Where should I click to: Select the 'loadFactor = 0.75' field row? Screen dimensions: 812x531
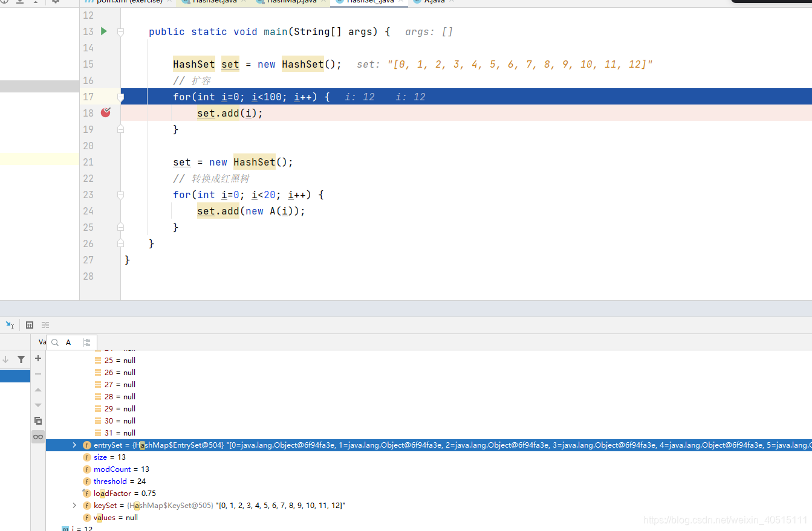pos(429,494)
